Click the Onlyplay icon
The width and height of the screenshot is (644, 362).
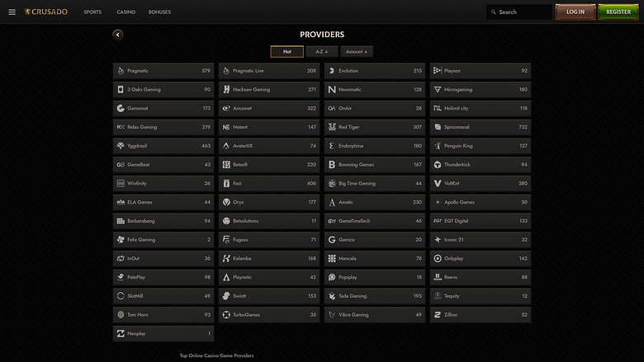(x=438, y=259)
